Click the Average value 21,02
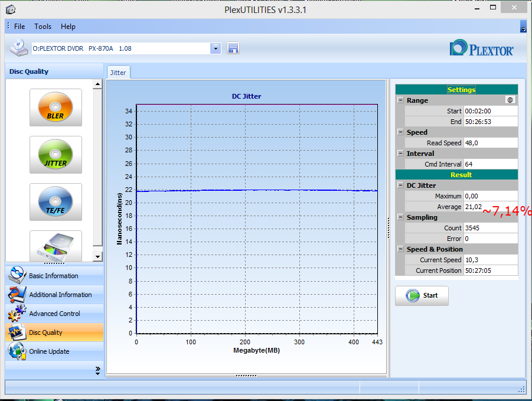 click(x=491, y=207)
